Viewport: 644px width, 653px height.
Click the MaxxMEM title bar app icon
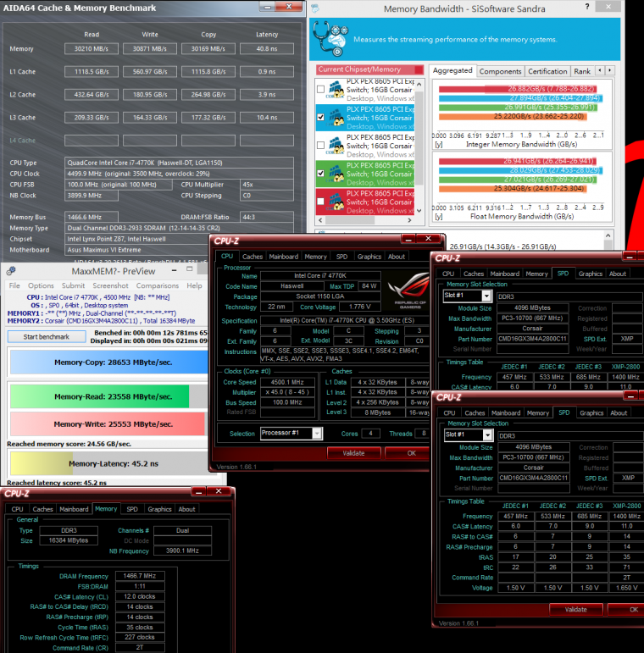pos(11,271)
